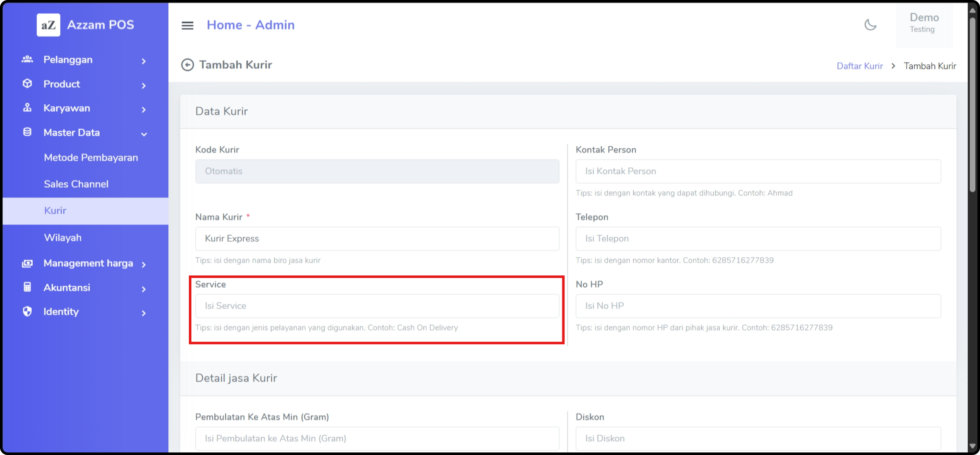
Task: Focus the Isi Telepon text field
Action: (x=758, y=239)
